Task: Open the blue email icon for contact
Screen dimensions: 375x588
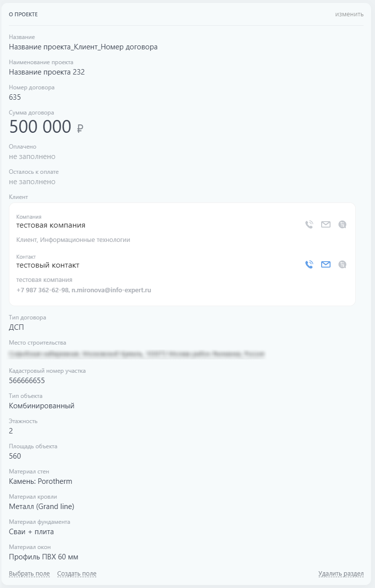Action: click(326, 264)
